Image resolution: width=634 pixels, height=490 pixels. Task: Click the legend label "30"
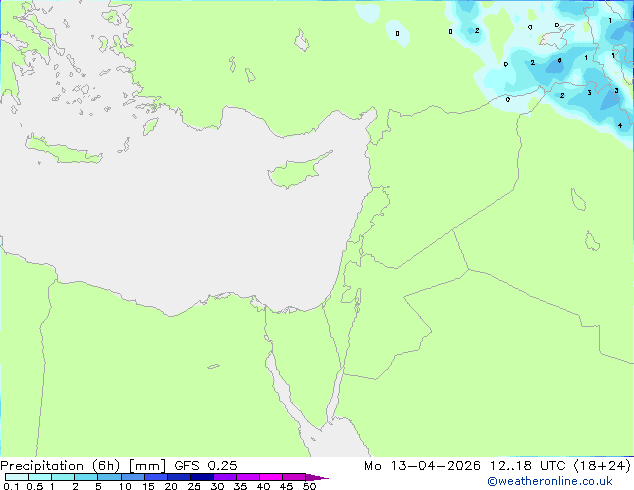[217, 486]
